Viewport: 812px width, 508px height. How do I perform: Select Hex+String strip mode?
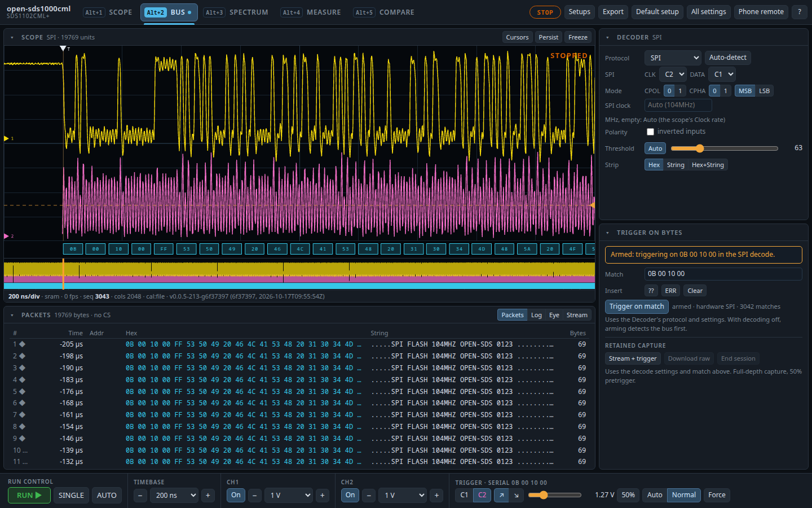pyautogui.click(x=708, y=165)
